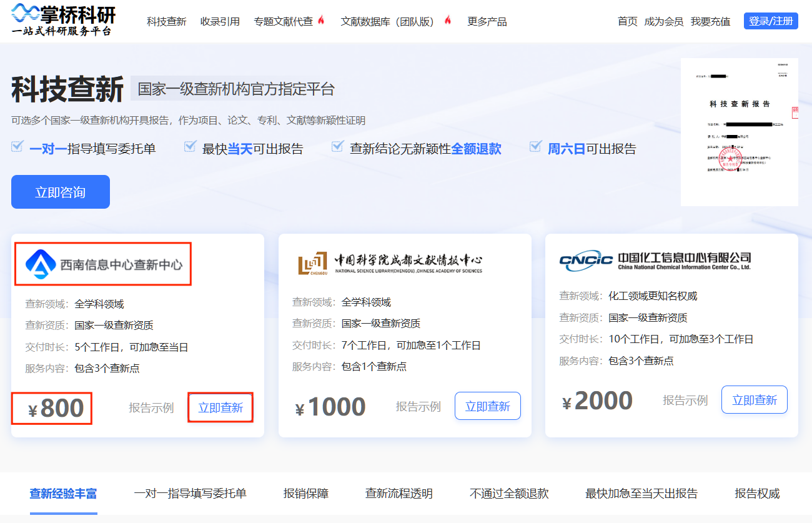
Task: Click the flame icon beside 专题文献代查
Action: 322,20
